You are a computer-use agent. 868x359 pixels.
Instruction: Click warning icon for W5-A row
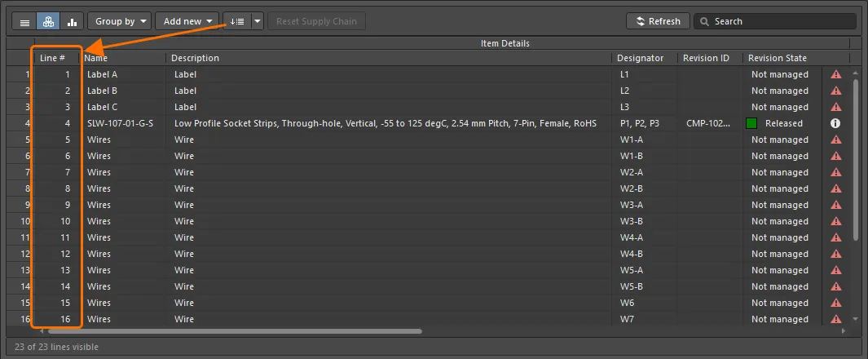click(836, 270)
